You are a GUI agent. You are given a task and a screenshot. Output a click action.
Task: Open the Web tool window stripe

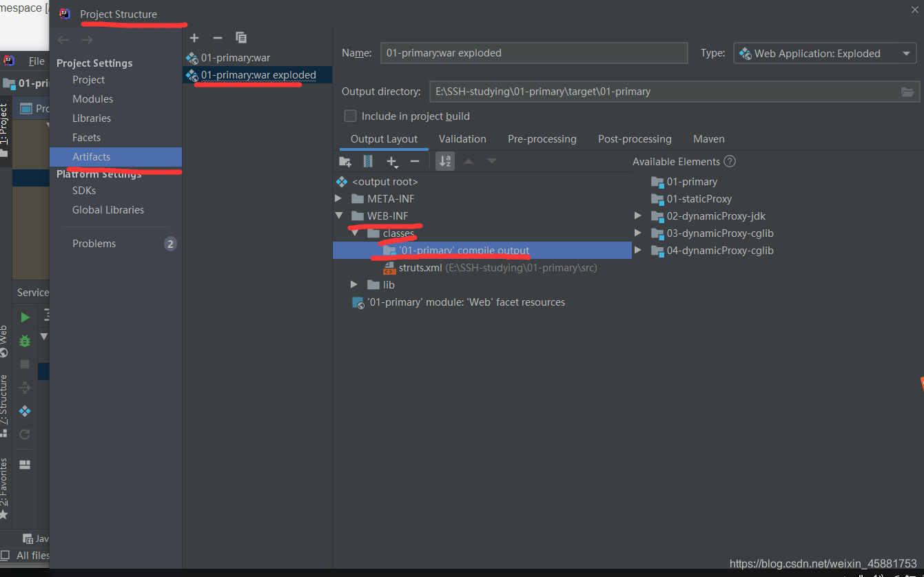[4, 341]
